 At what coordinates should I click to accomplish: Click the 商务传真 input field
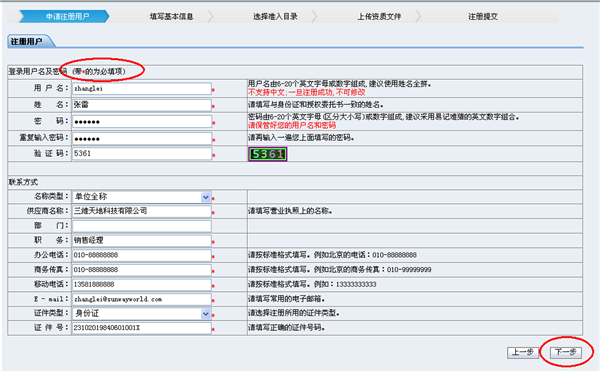[142, 269]
